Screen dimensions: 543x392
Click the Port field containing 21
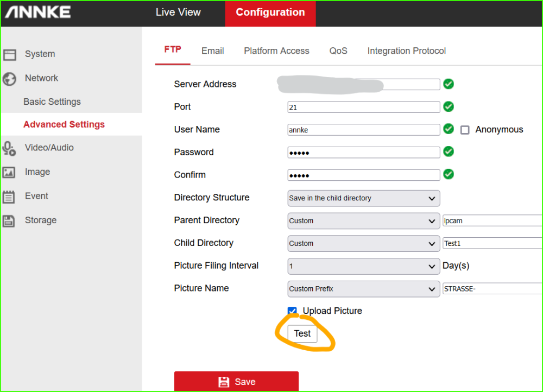pos(364,107)
